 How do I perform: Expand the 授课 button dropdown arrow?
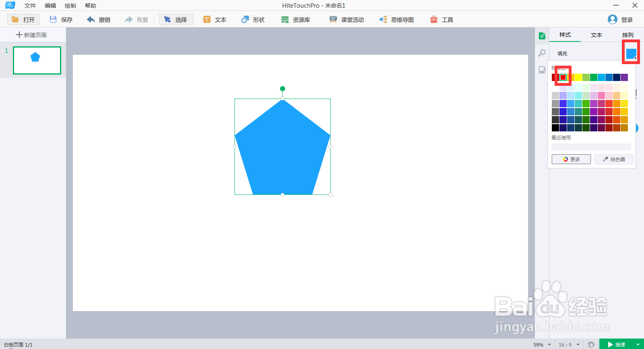click(x=638, y=345)
